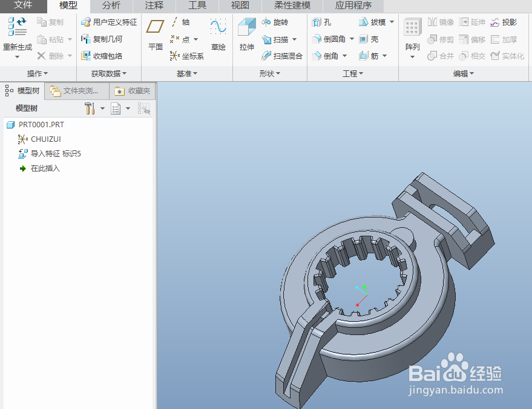Select the 拔模 draft tool
532x409 pixels.
[372, 22]
